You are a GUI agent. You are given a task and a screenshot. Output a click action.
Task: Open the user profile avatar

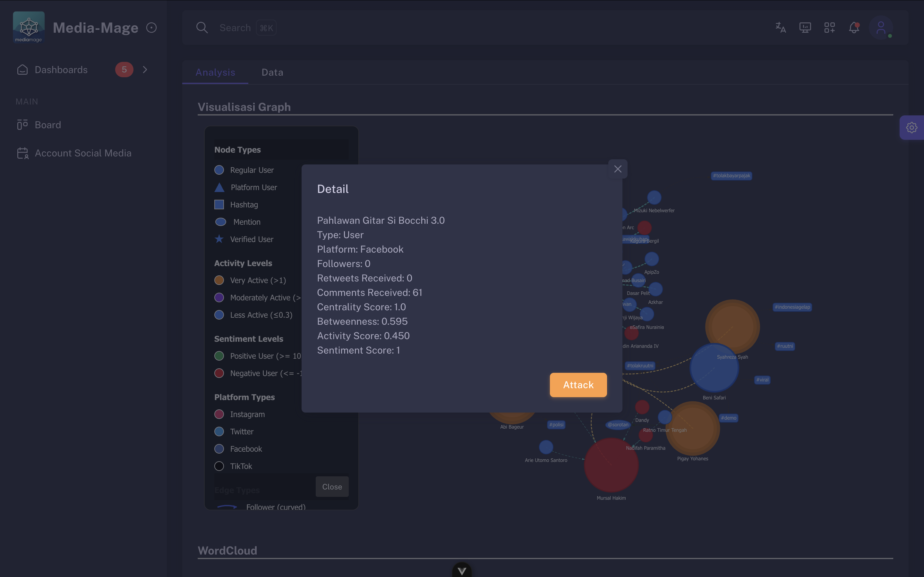pyautogui.click(x=880, y=28)
